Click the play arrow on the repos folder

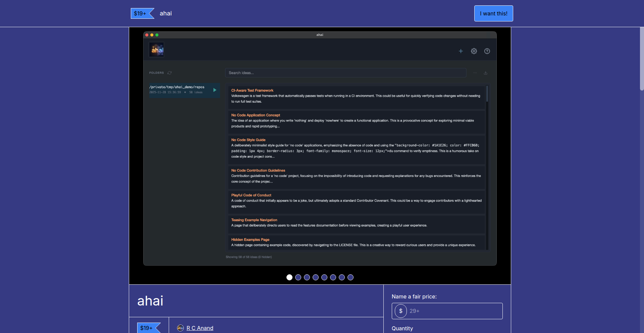(215, 90)
